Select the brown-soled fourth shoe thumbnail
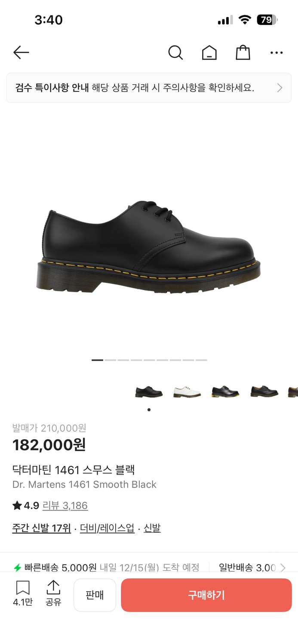 pos(264,392)
